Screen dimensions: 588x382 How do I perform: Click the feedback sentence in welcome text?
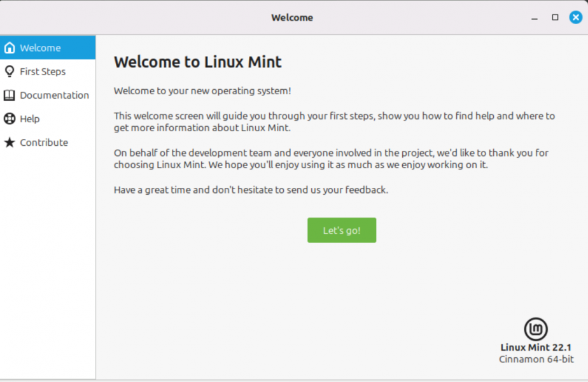pos(251,190)
